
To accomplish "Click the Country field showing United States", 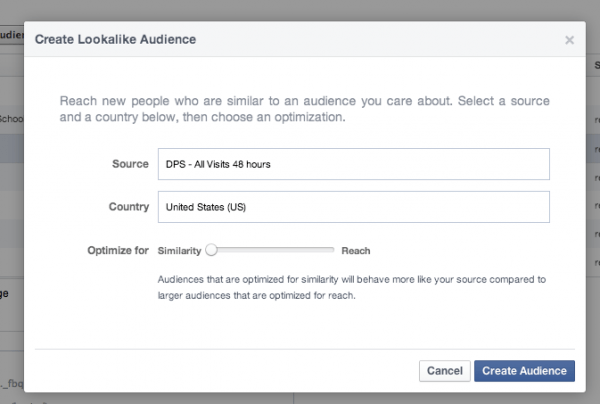I will click(x=354, y=207).
